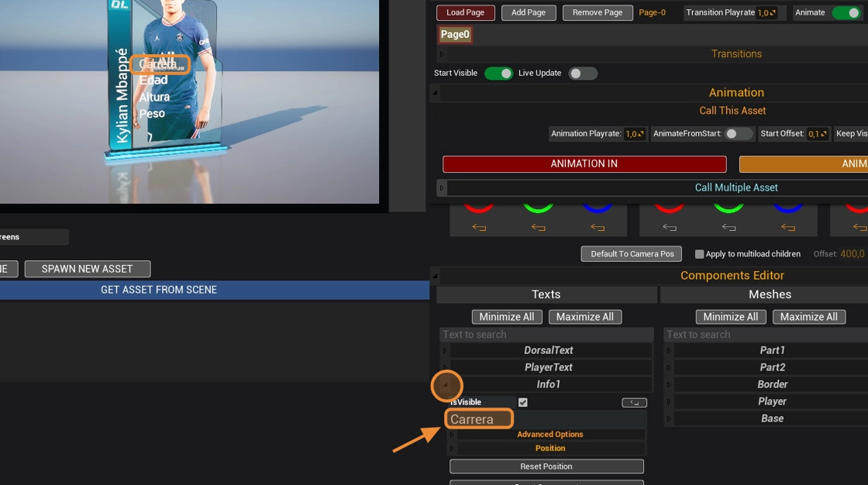Expand the DorsalText component
The width and height of the screenshot is (868, 485).
tap(445, 350)
